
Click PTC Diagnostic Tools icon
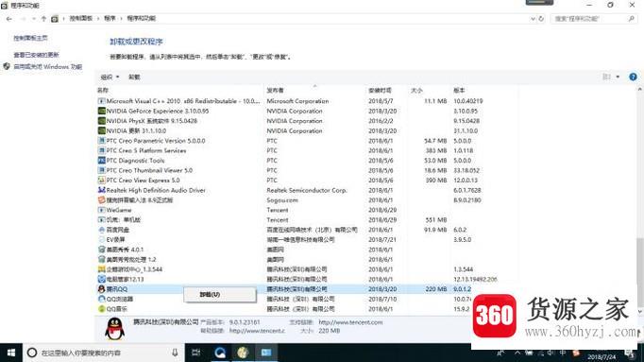101,161
